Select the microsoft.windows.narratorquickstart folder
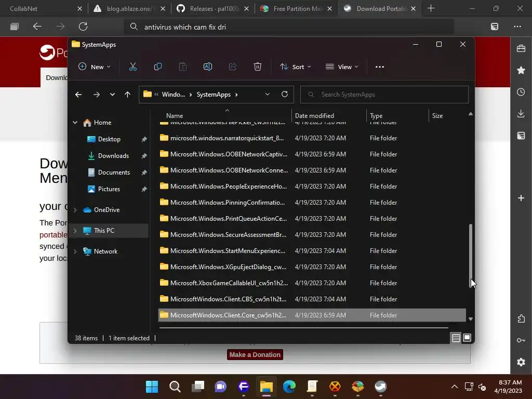The height and width of the screenshot is (399, 532). pyautogui.click(x=312, y=138)
